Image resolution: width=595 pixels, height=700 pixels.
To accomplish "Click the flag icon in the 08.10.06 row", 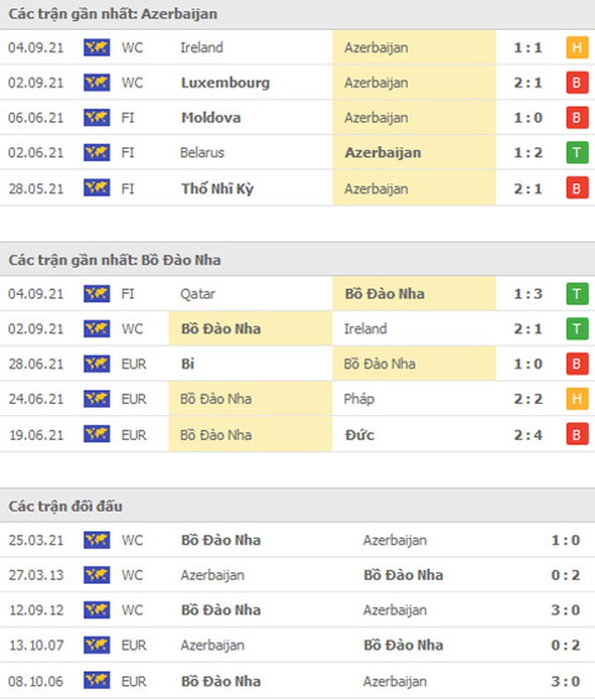I will point(97,681).
